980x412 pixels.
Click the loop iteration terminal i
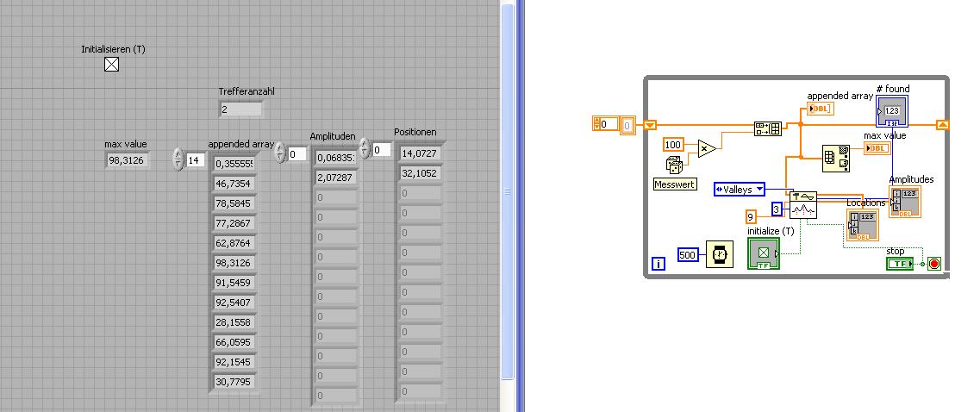659,264
